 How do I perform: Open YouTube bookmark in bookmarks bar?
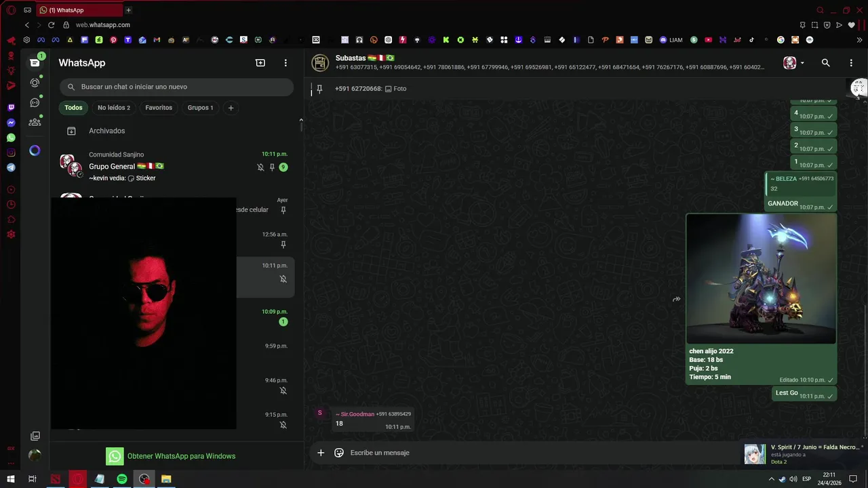(x=708, y=40)
